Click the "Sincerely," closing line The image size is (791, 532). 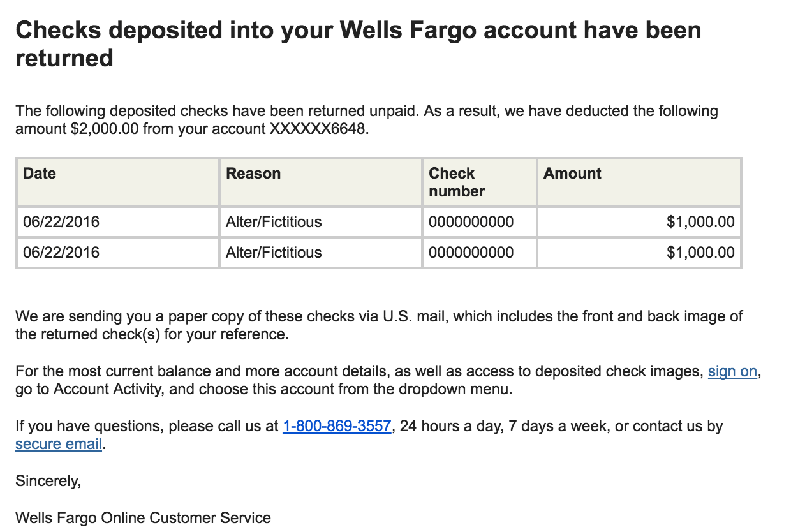pos(48,481)
